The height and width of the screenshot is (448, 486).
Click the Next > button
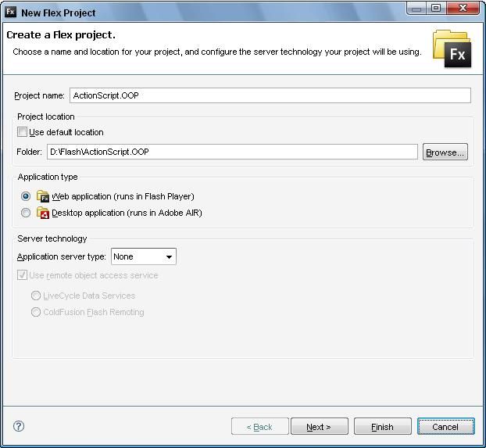click(x=320, y=427)
